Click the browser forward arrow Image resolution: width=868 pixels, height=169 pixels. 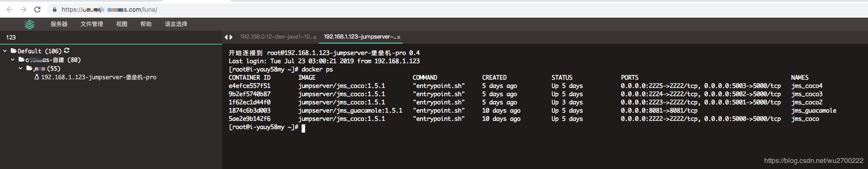23,9
